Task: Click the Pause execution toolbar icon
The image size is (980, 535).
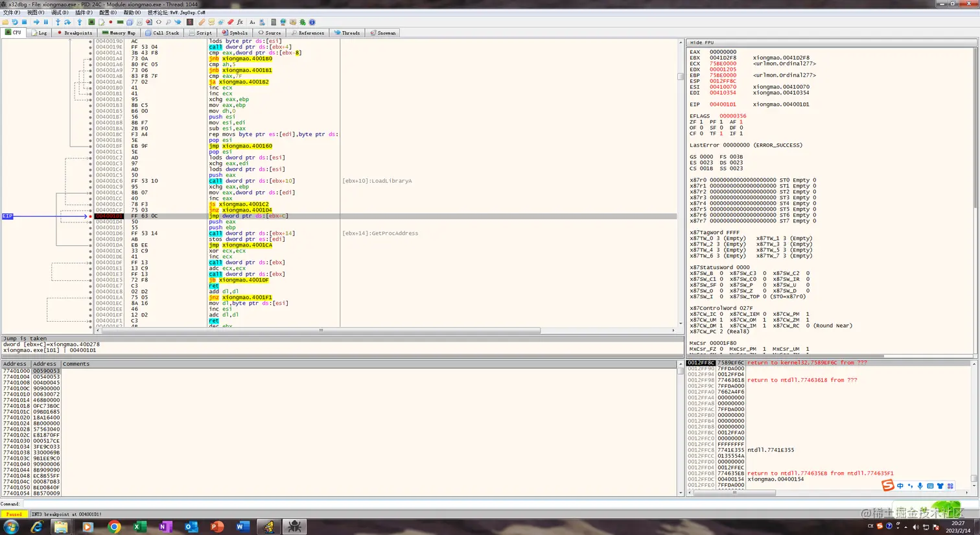Action: 46,22
